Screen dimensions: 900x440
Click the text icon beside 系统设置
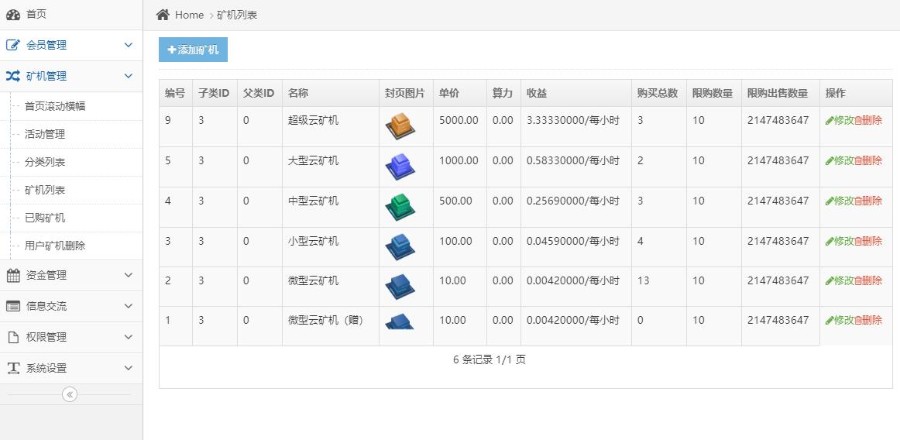(x=13, y=368)
